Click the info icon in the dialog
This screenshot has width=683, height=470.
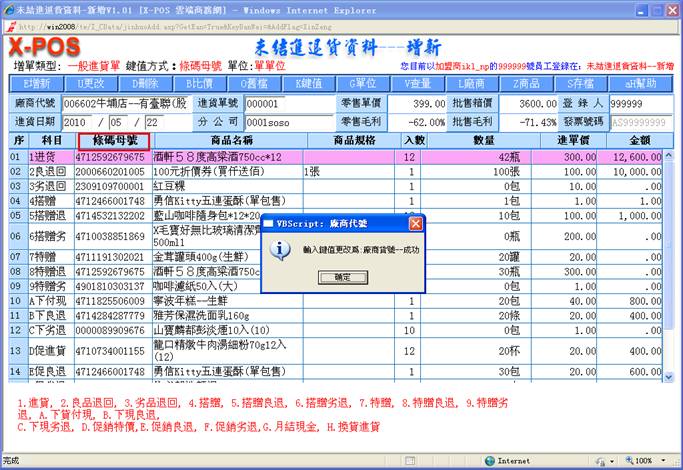[281, 250]
